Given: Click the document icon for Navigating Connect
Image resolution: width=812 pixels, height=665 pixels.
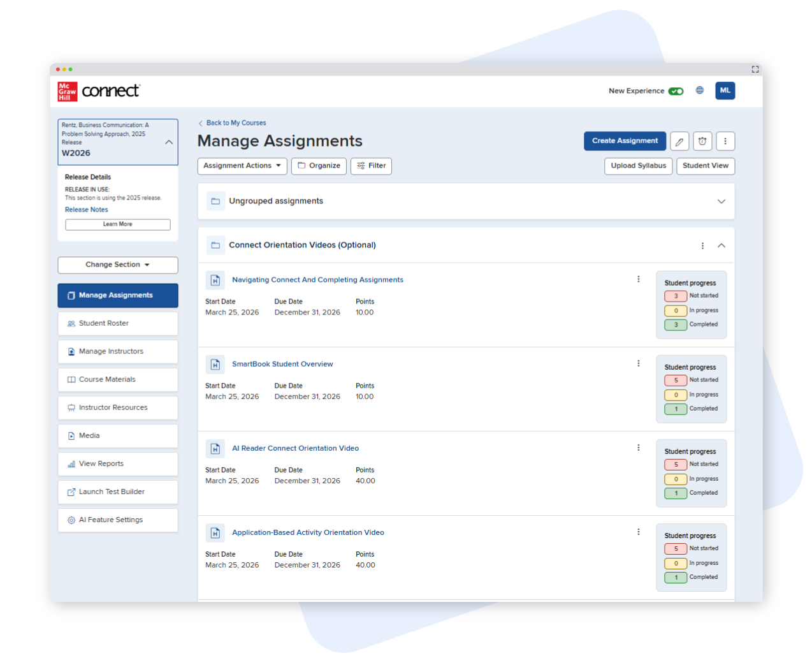Looking at the screenshot, I should [x=215, y=280].
